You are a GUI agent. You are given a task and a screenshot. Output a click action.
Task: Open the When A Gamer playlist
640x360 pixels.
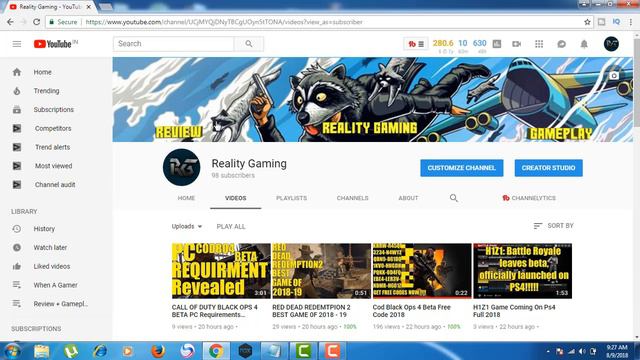click(x=56, y=285)
